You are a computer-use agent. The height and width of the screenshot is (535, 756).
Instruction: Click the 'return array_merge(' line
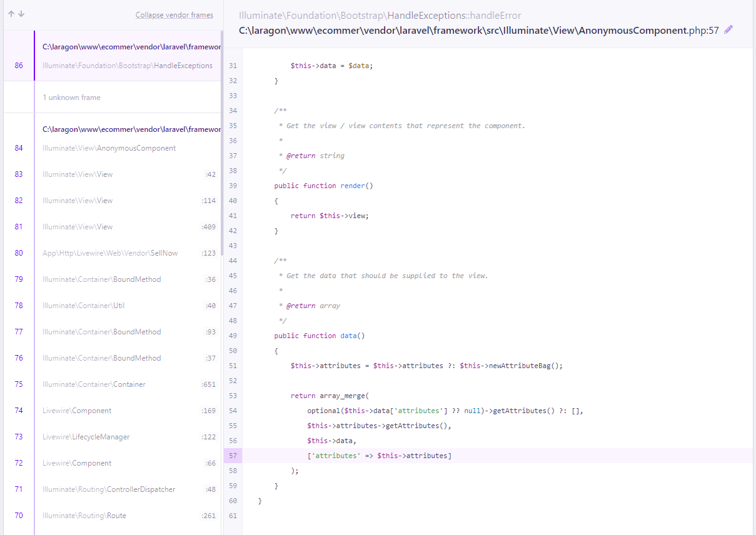[x=330, y=396]
